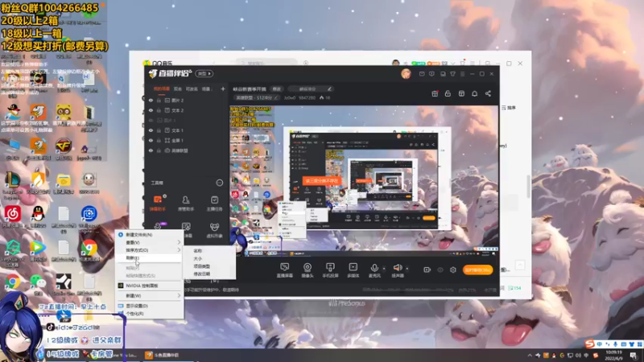Click the unlock padlock icon above the preview
The width and height of the screenshot is (644, 362).
tap(448, 93)
